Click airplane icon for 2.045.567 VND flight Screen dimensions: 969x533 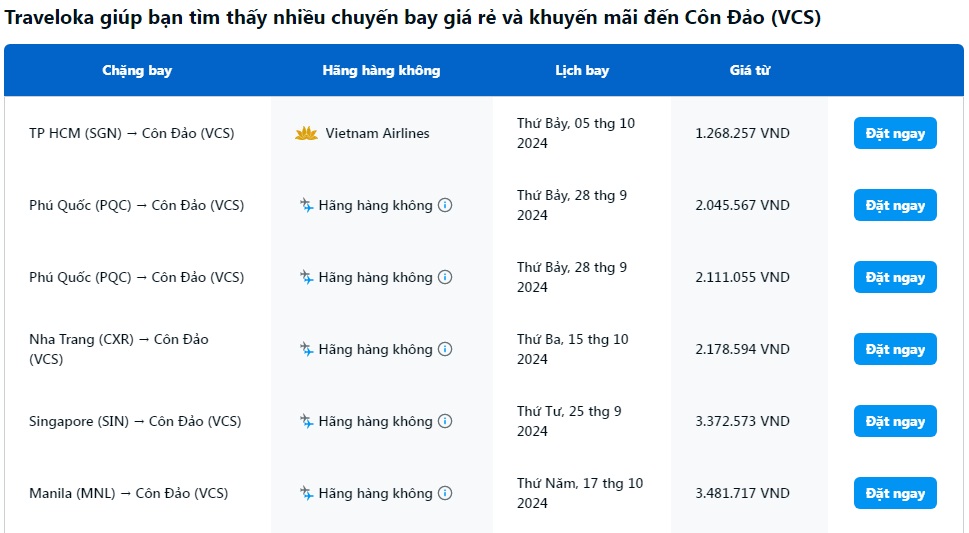pos(307,205)
